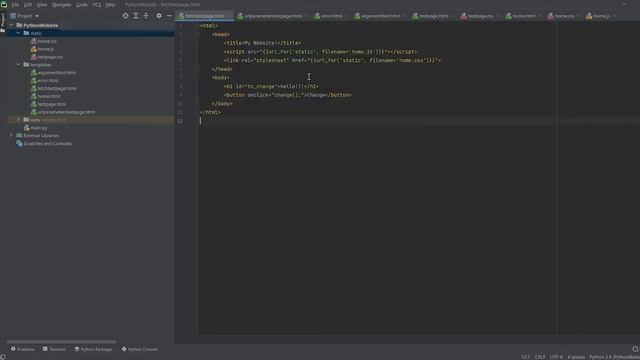Click the CRLF line separator status
This screenshot has width=640, height=360.
[540, 357]
